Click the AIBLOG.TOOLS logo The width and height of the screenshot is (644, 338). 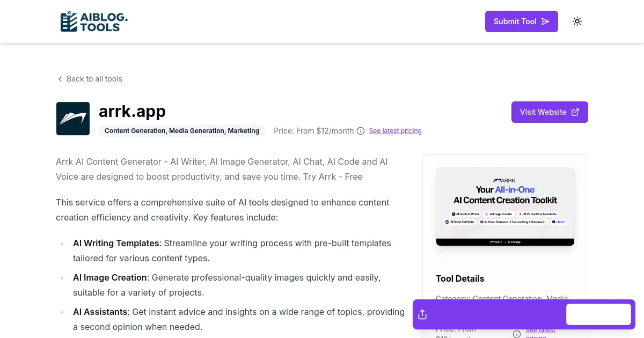93,21
